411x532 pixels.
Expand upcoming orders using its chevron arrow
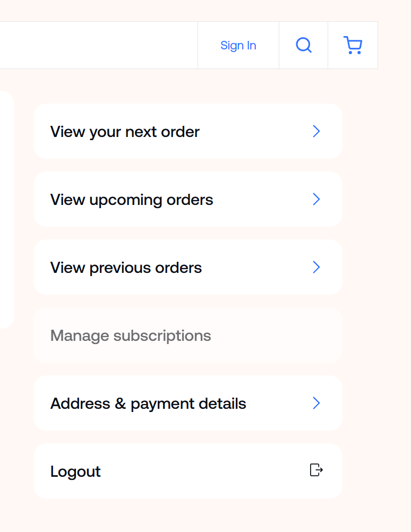(x=316, y=199)
